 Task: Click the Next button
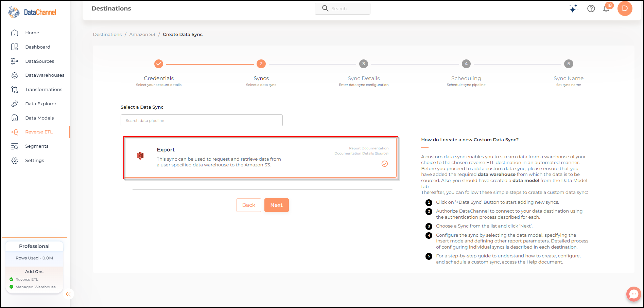click(277, 205)
